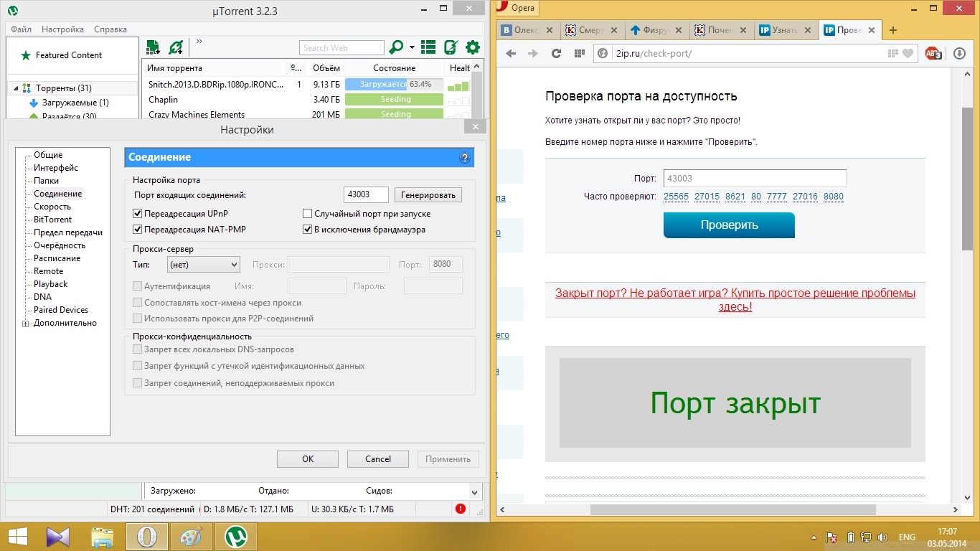The height and width of the screenshot is (551, 980).
Task: Open a new Opera tab with plus
Action: (x=893, y=30)
